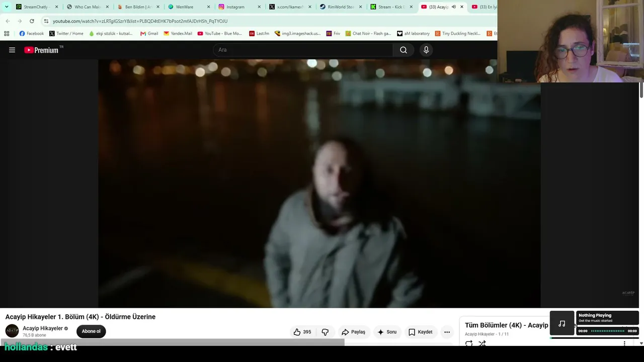The height and width of the screenshot is (362, 644).
Task: Open the ekşi sözlük bookmark
Action: (111, 34)
